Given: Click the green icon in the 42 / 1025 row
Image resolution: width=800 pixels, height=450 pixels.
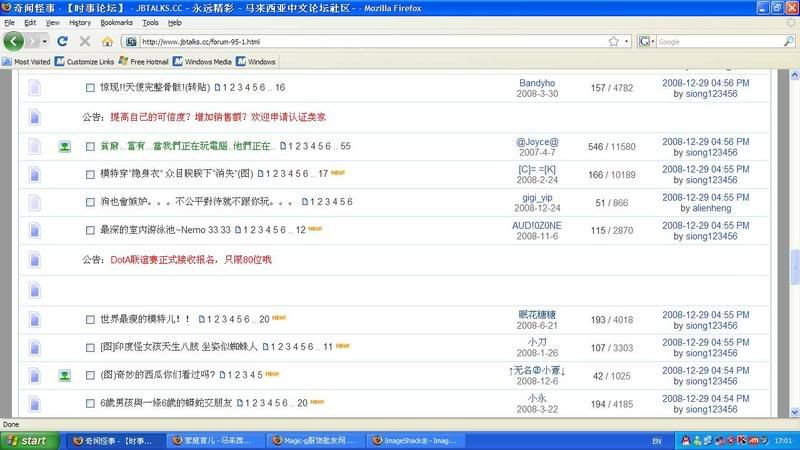Looking at the screenshot, I should click(64, 376).
